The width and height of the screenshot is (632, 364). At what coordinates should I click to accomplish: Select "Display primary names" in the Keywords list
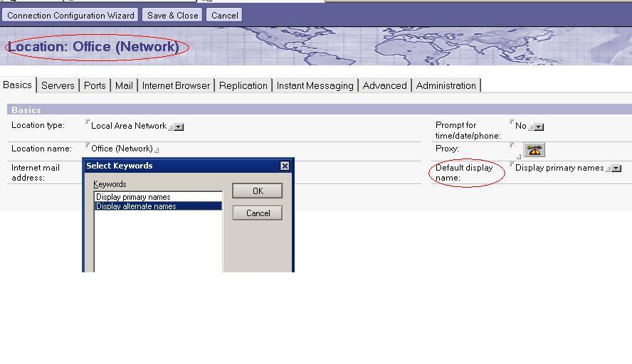point(134,197)
